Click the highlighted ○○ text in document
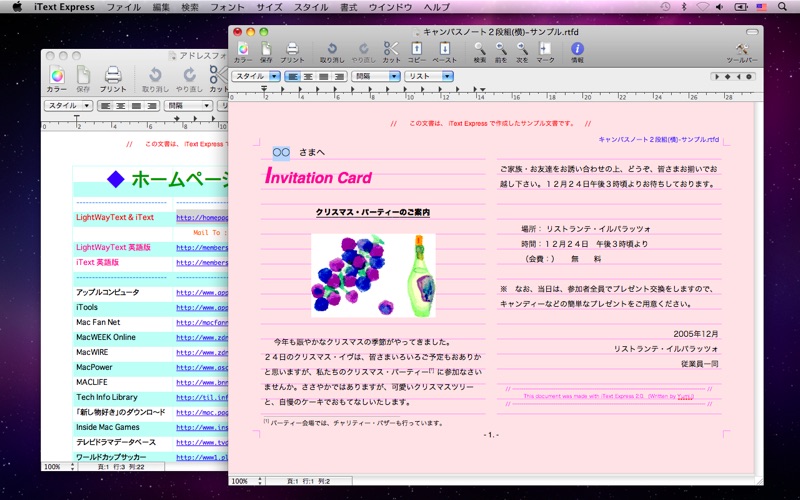 pyautogui.click(x=281, y=152)
